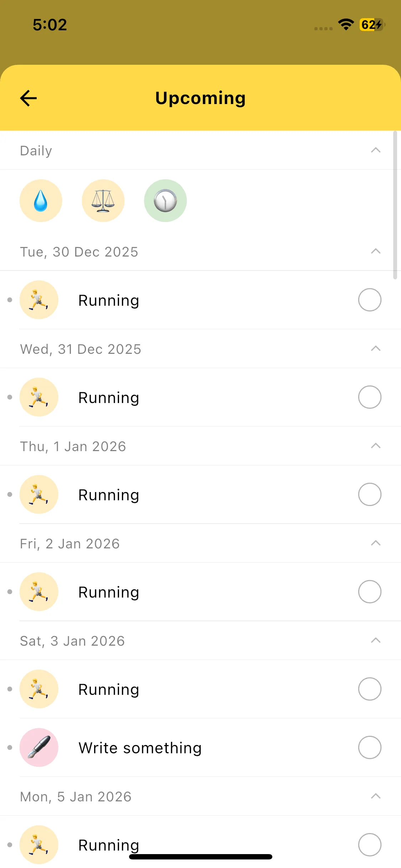Open the balance scale daily habit

pos(103,201)
